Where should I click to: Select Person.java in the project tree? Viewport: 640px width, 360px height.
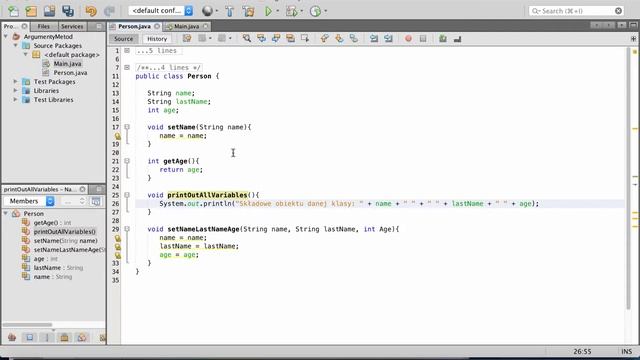pyautogui.click(x=70, y=73)
